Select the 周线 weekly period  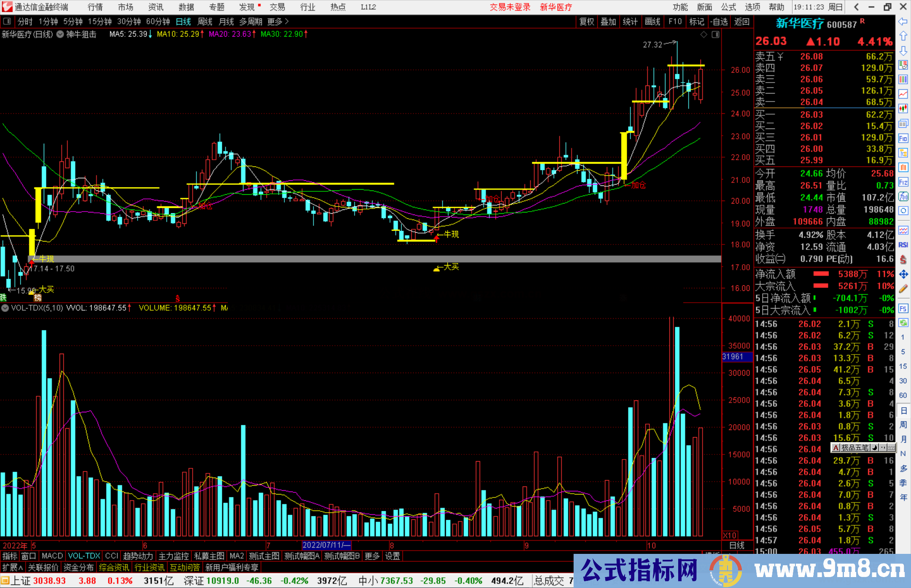pyautogui.click(x=205, y=21)
